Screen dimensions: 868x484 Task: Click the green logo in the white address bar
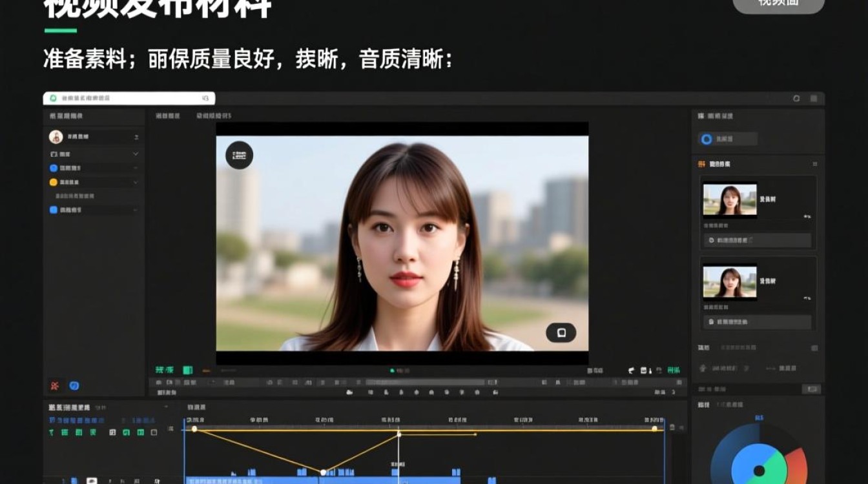point(53,98)
